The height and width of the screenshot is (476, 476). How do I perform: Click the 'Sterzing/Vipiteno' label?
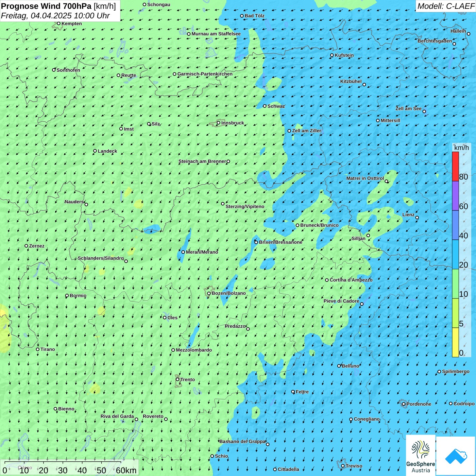(x=245, y=206)
